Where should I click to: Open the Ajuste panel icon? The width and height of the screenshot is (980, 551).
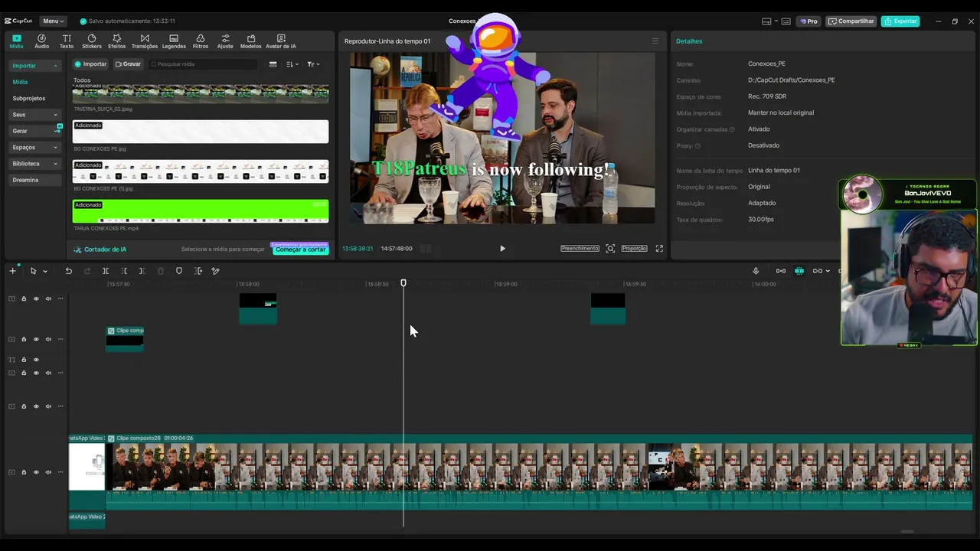tap(225, 41)
